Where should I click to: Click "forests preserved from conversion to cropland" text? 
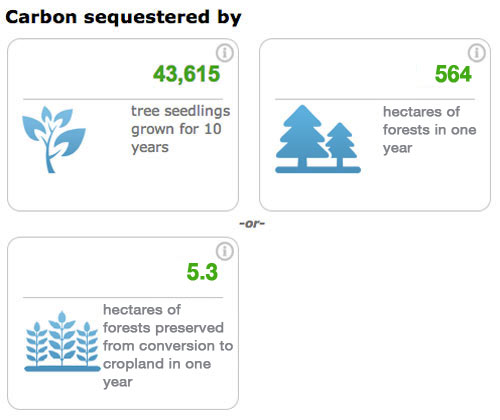coord(168,346)
